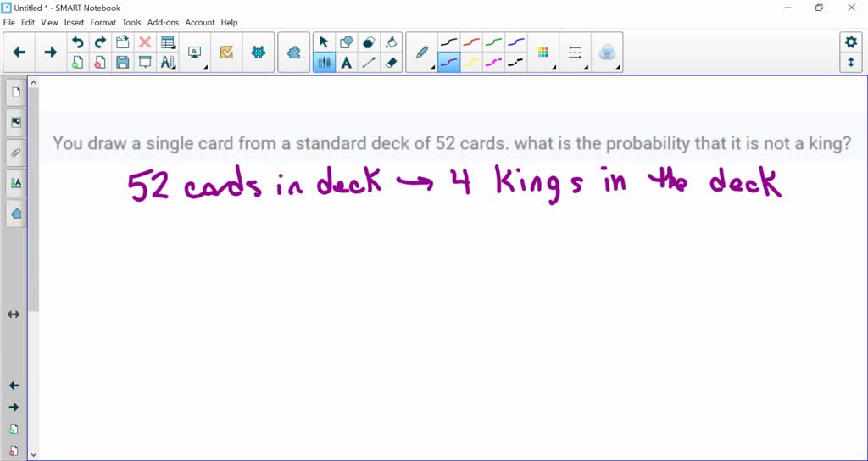
Task: Open the View menu
Action: (x=49, y=23)
